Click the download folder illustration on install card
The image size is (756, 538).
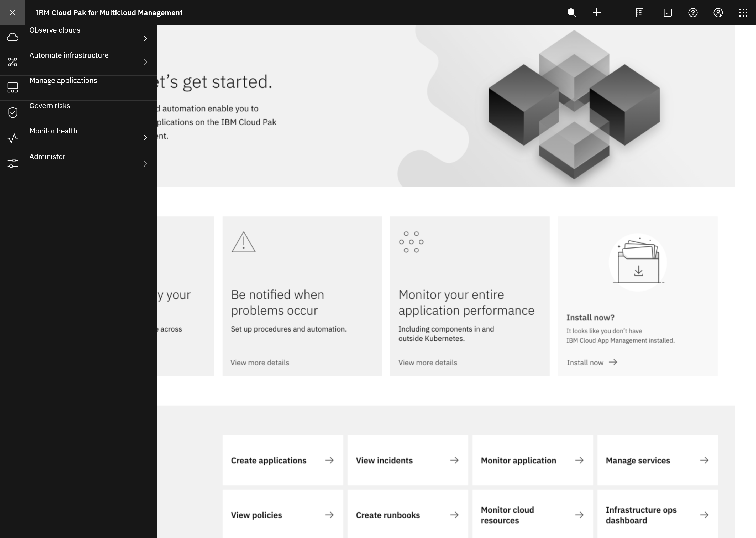[638, 262]
